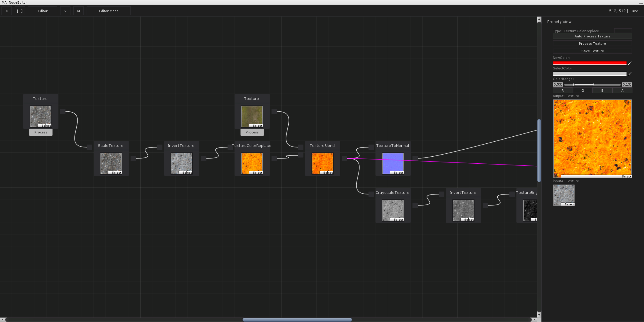Click the TextureColorReplace node output port
The height and width of the screenshot is (322, 644).
tap(274, 158)
